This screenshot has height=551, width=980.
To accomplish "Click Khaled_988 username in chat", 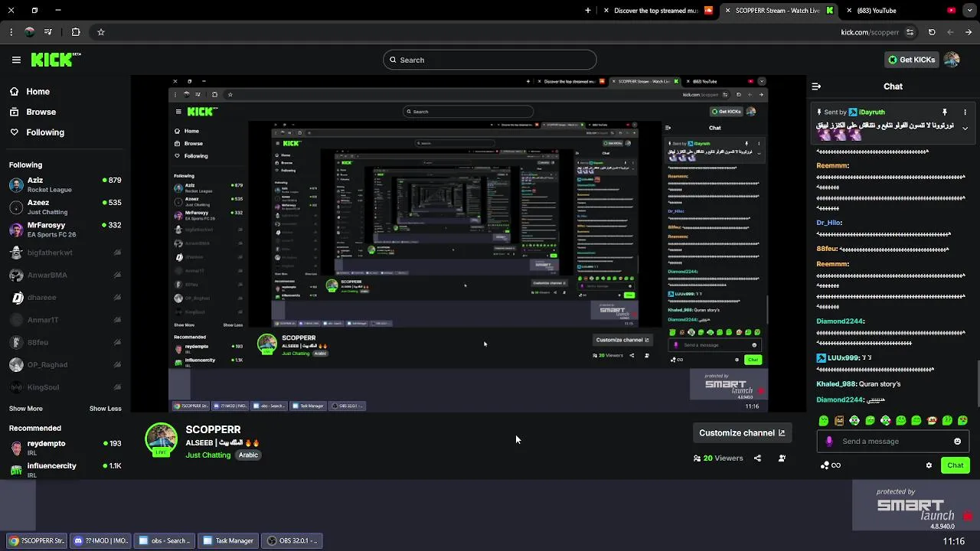I will pos(836,384).
